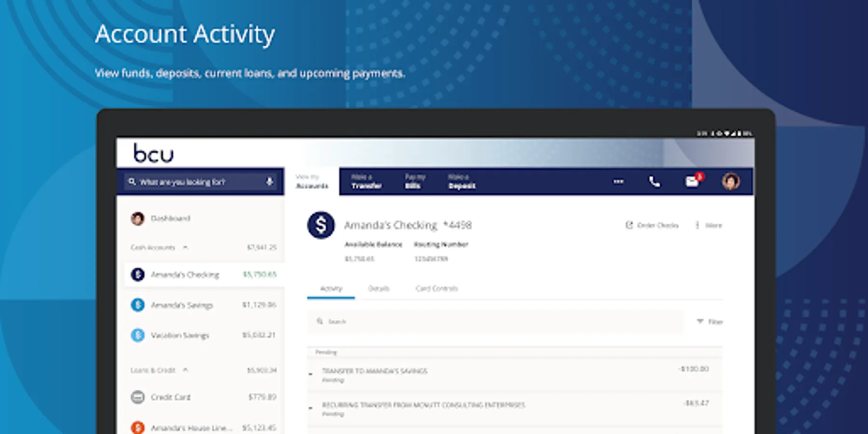Click the $5,123.45 house line balance
This screenshot has width=868, height=434.
pos(259,427)
